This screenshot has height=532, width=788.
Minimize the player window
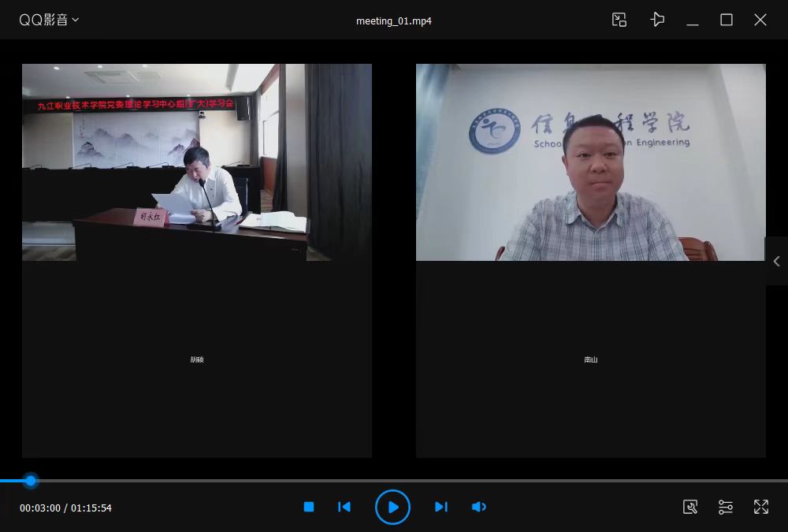(x=693, y=21)
